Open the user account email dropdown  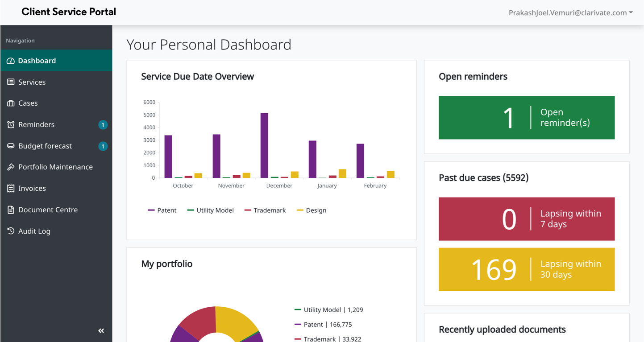tap(570, 13)
